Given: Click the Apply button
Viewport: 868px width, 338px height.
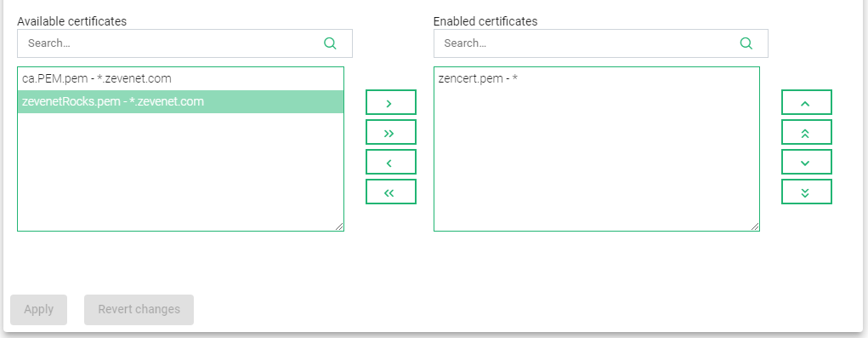Looking at the screenshot, I should pyautogui.click(x=39, y=310).
